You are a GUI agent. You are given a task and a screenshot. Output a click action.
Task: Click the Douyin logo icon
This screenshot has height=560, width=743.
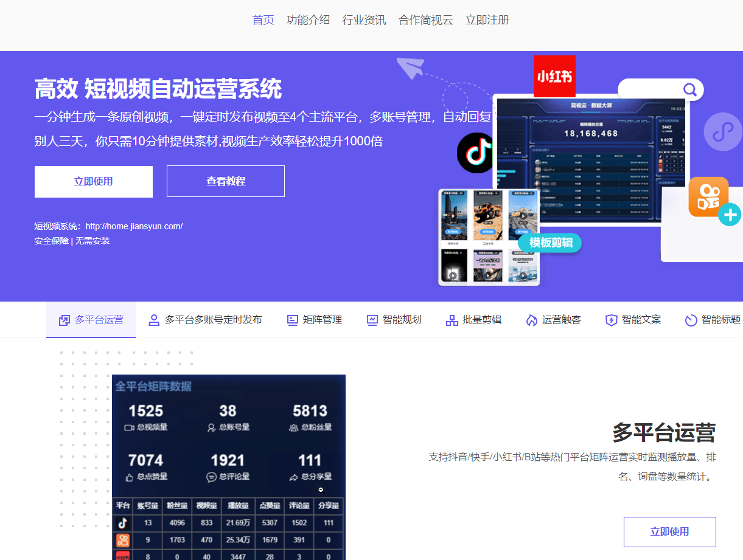pos(475,153)
